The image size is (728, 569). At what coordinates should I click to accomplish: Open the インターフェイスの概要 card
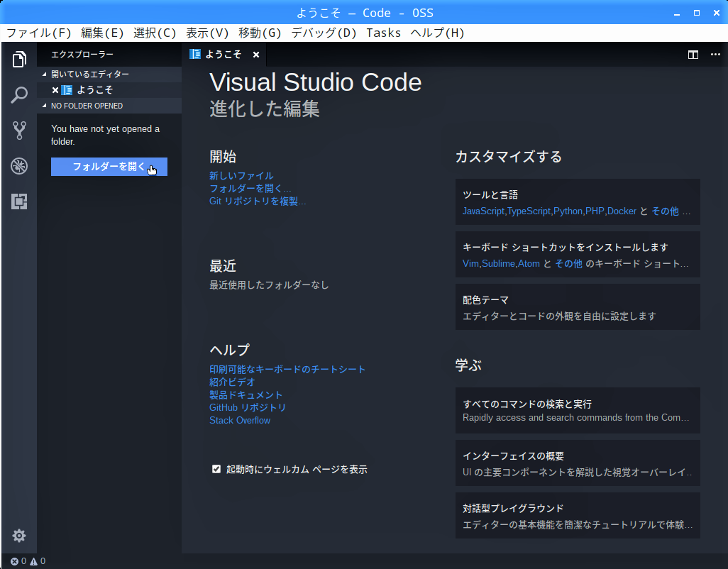tap(578, 463)
